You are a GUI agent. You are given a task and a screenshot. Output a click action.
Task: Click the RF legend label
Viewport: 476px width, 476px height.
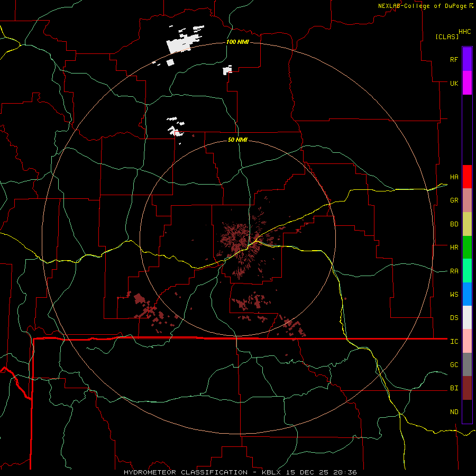454,59
